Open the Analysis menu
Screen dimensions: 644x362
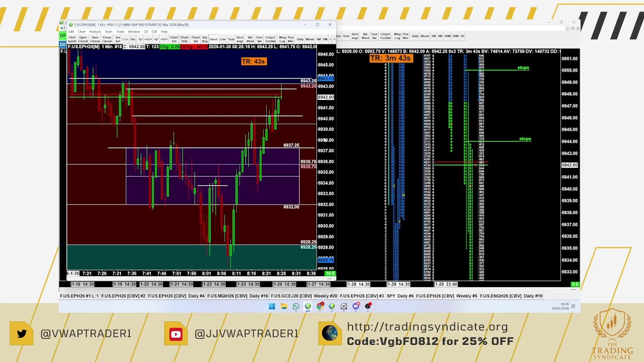pyautogui.click(x=95, y=32)
